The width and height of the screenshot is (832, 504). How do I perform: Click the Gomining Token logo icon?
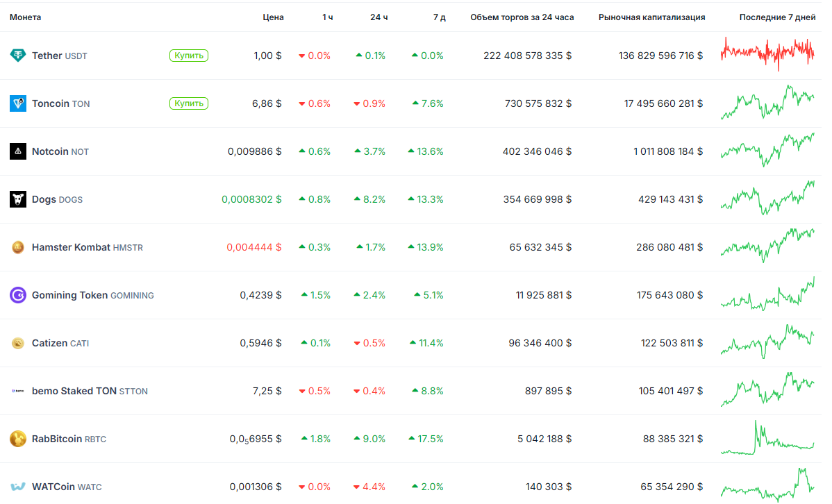[x=17, y=295]
